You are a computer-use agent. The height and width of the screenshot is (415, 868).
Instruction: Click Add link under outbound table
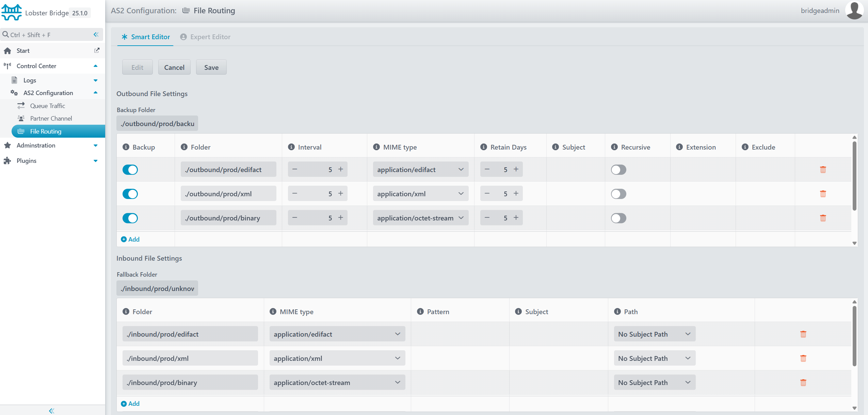tap(130, 239)
